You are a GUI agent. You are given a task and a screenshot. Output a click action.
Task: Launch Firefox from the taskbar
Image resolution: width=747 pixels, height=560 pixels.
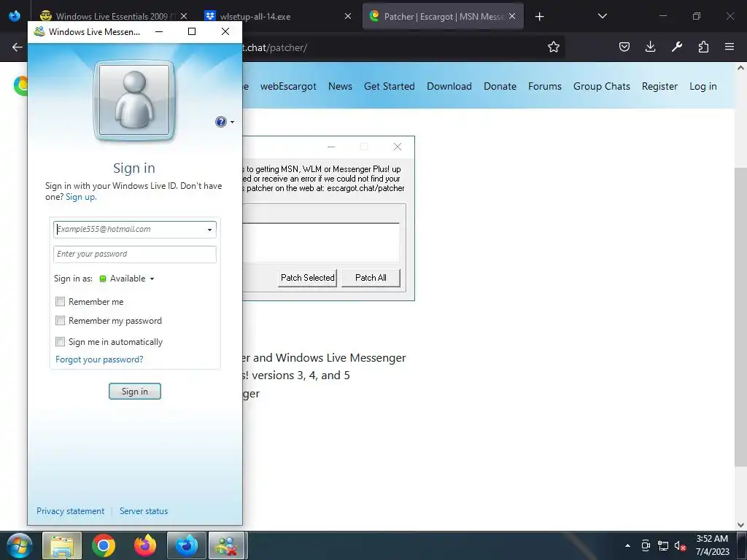point(145,545)
